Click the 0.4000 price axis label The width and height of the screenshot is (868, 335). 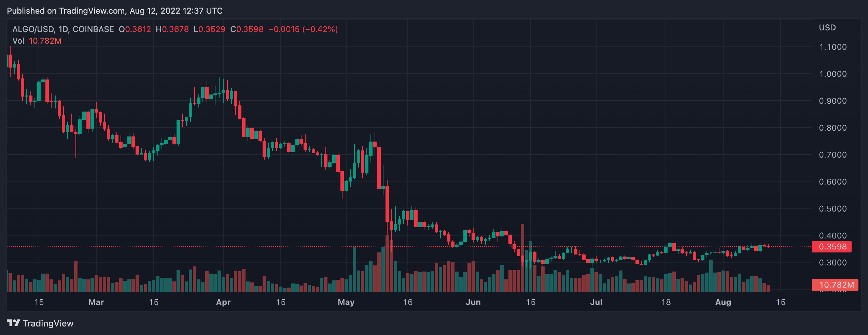[x=833, y=236]
